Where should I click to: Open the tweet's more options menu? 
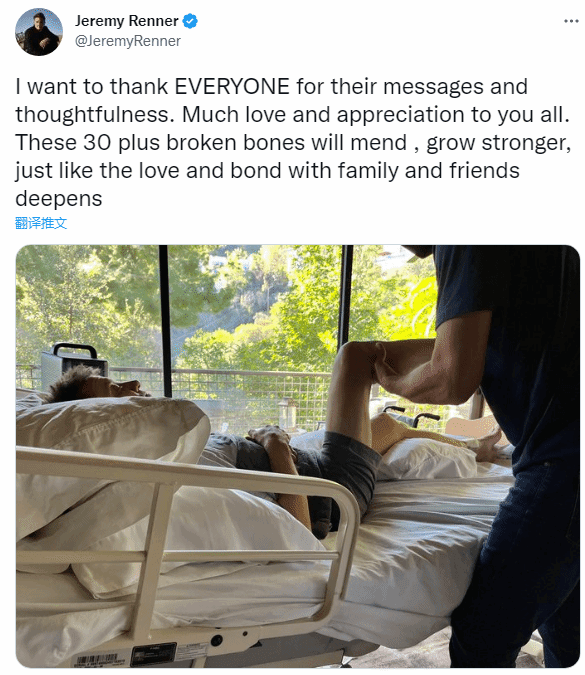(571, 21)
